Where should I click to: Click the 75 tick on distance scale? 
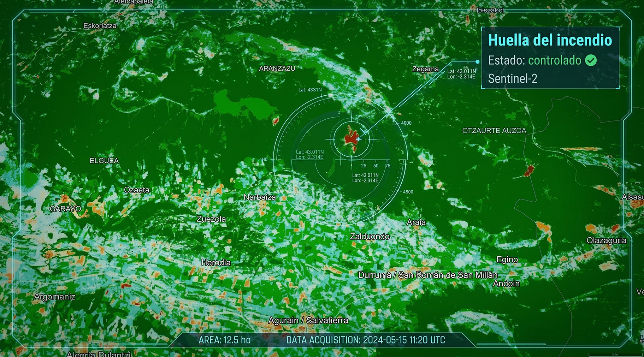coord(388,166)
